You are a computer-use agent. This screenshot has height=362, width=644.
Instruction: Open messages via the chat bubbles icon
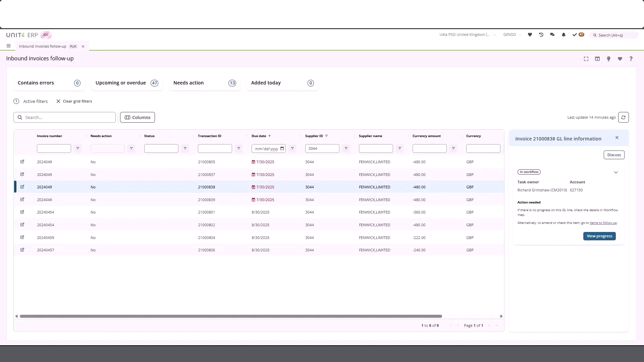click(552, 35)
